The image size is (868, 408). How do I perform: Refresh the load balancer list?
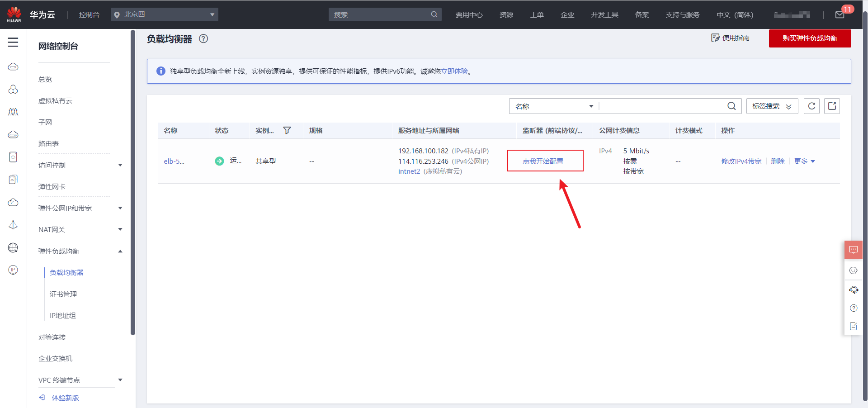pyautogui.click(x=811, y=106)
